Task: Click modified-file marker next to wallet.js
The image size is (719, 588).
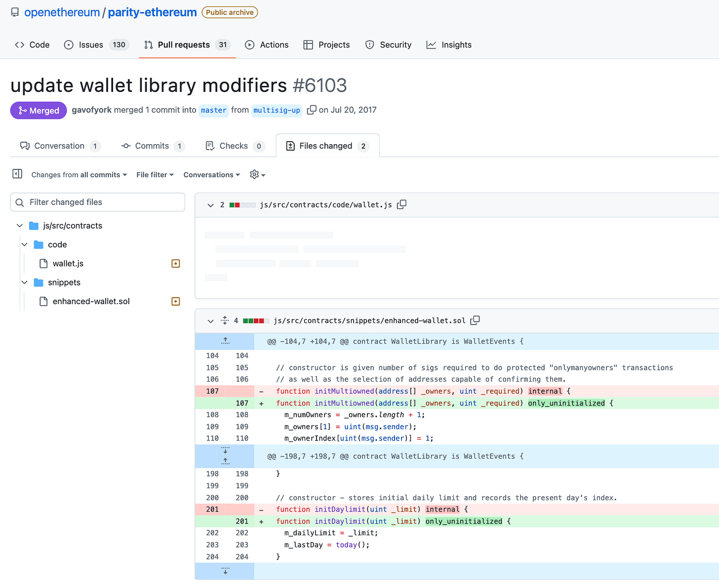Action: [x=175, y=264]
